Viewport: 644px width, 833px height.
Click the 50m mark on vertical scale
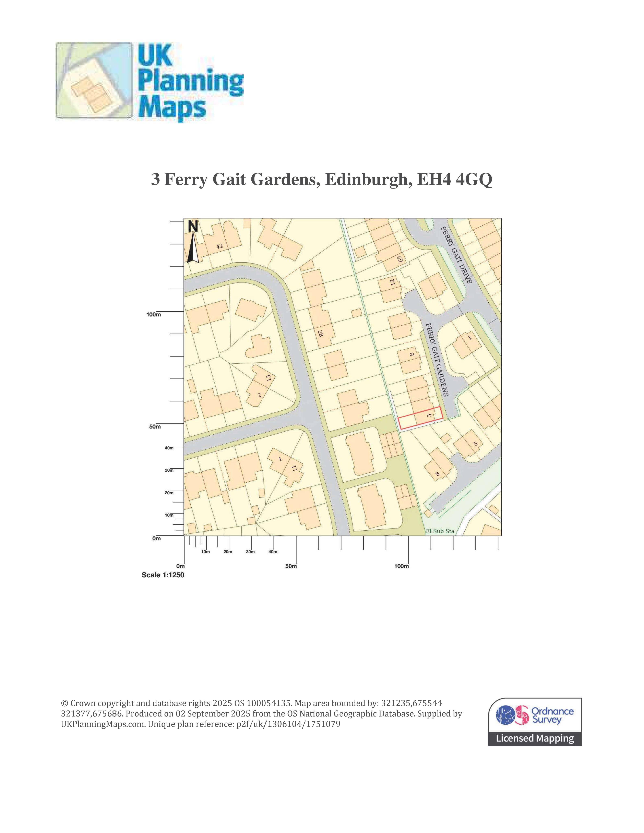click(x=155, y=427)
